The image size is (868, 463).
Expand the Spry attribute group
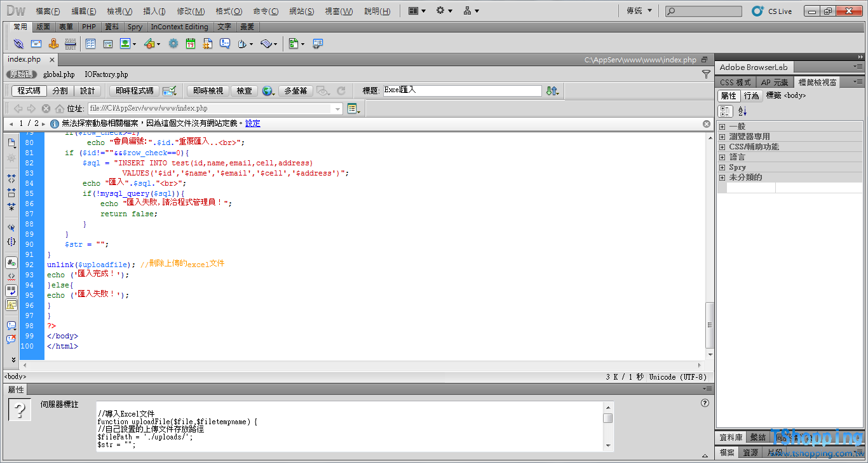click(x=722, y=167)
